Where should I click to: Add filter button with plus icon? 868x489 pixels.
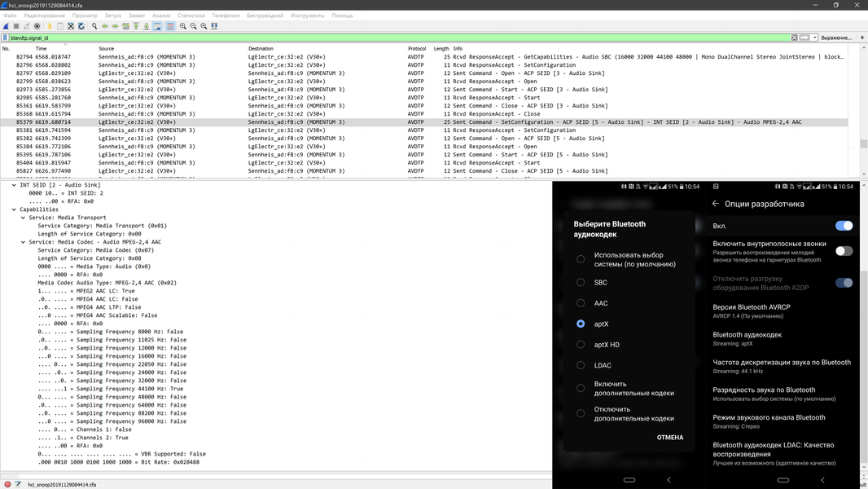[862, 37]
